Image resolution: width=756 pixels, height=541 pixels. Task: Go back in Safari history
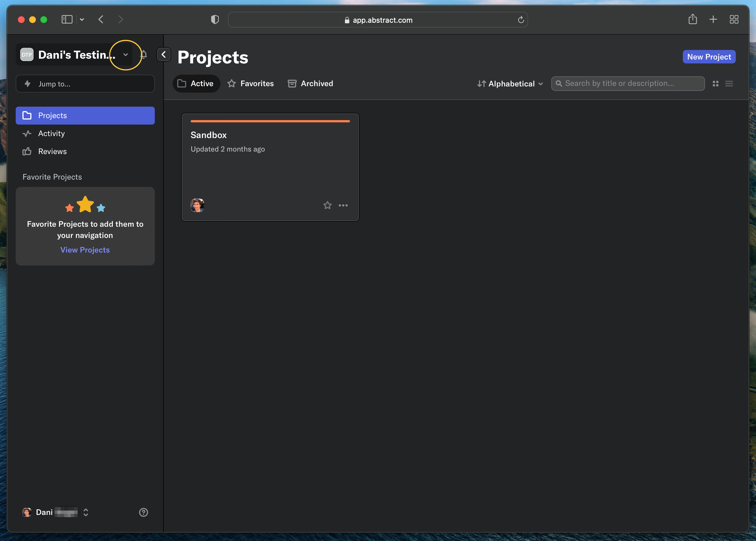pos(101,19)
